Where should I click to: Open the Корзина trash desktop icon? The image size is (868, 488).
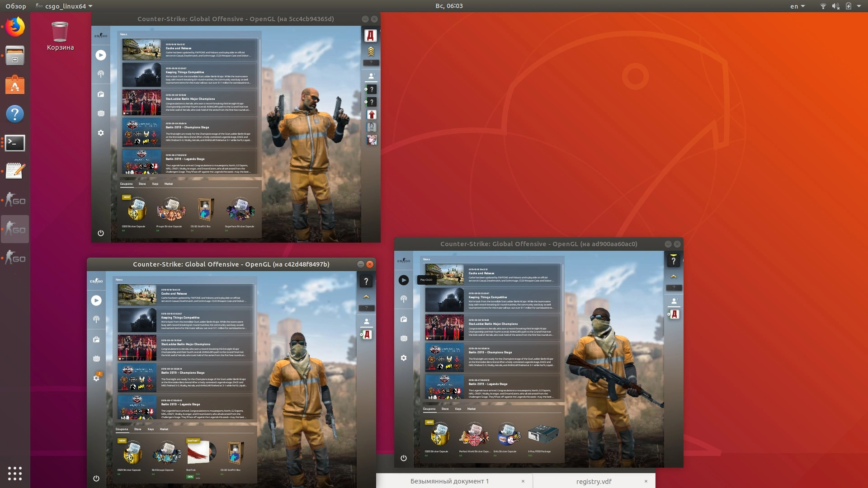click(60, 36)
